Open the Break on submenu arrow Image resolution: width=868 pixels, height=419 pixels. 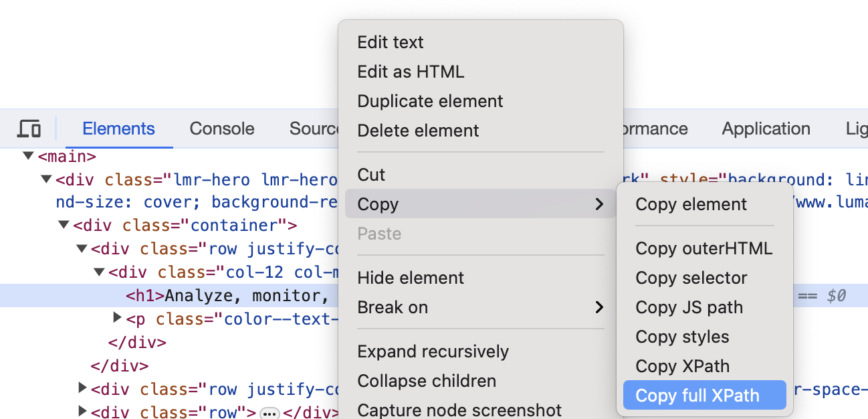(599, 307)
